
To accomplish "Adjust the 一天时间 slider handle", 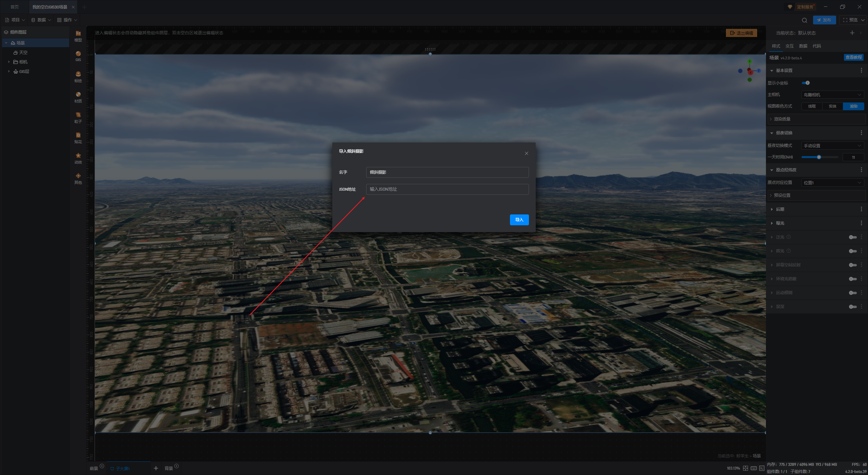I will click(819, 157).
